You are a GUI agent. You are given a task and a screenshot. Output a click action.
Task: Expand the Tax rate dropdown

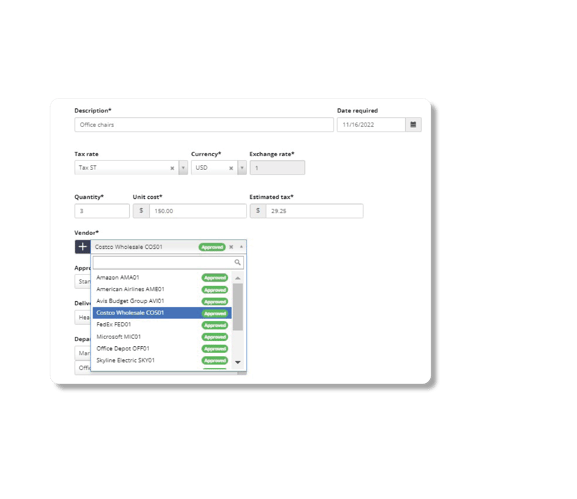[183, 168]
